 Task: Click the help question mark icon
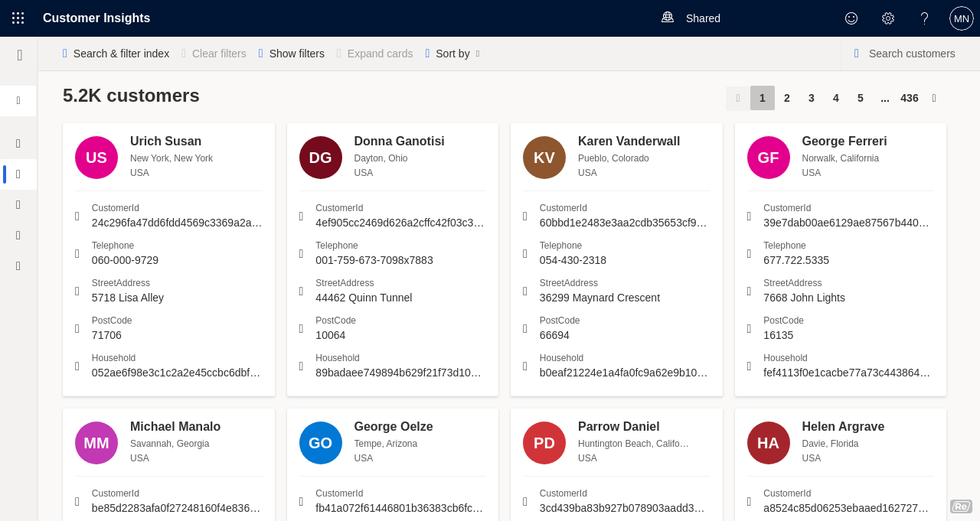[924, 18]
